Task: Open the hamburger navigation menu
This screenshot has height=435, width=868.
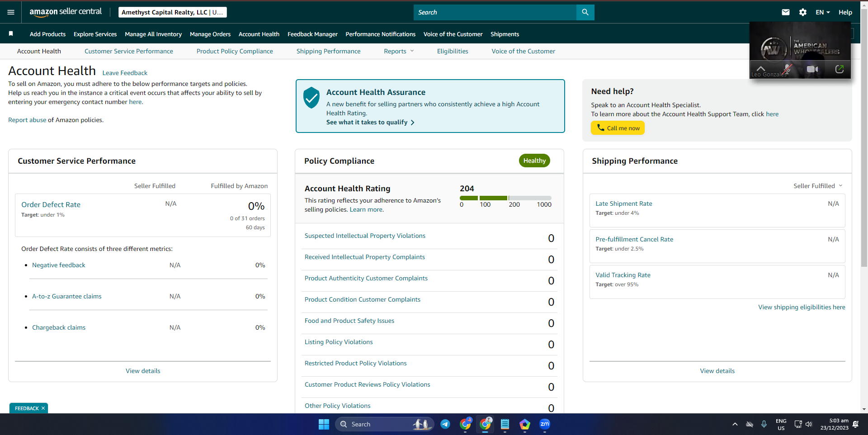Action: pyautogui.click(x=11, y=12)
